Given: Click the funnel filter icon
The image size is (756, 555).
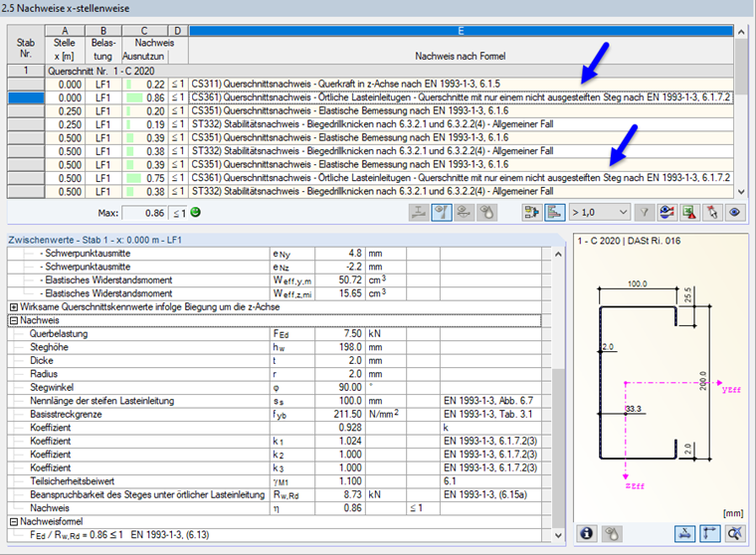Looking at the screenshot, I should coord(645,213).
